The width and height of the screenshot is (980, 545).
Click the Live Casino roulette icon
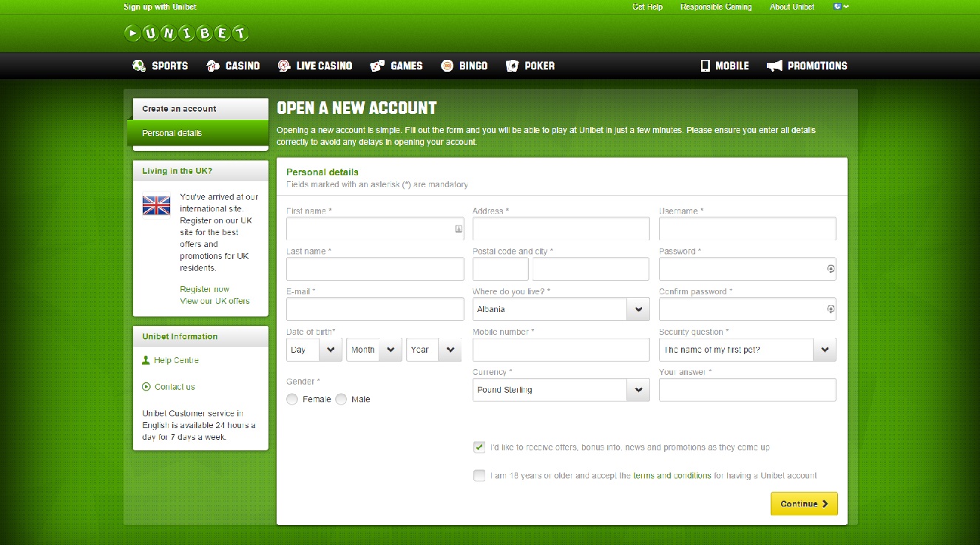point(284,66)
